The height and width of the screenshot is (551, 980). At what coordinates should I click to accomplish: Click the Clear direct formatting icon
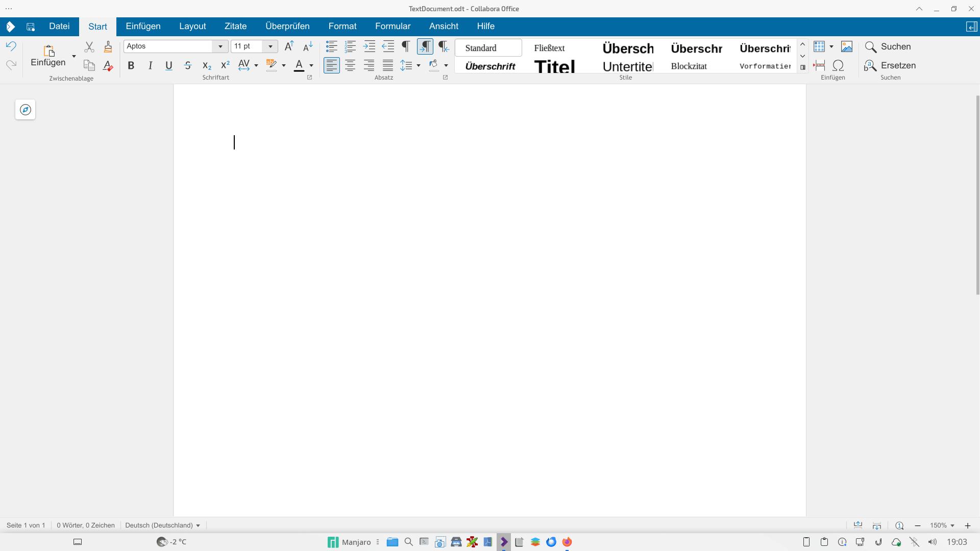coord(108,66)
